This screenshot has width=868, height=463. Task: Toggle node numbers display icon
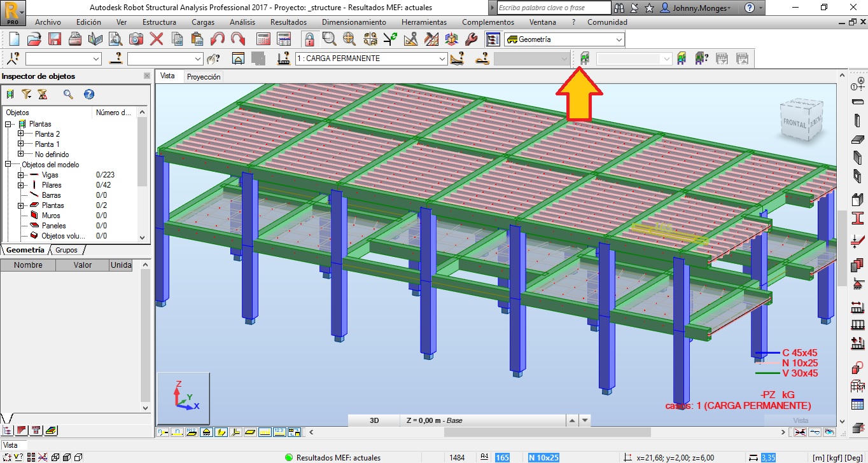pyautogui.click(x=162, y=432)
